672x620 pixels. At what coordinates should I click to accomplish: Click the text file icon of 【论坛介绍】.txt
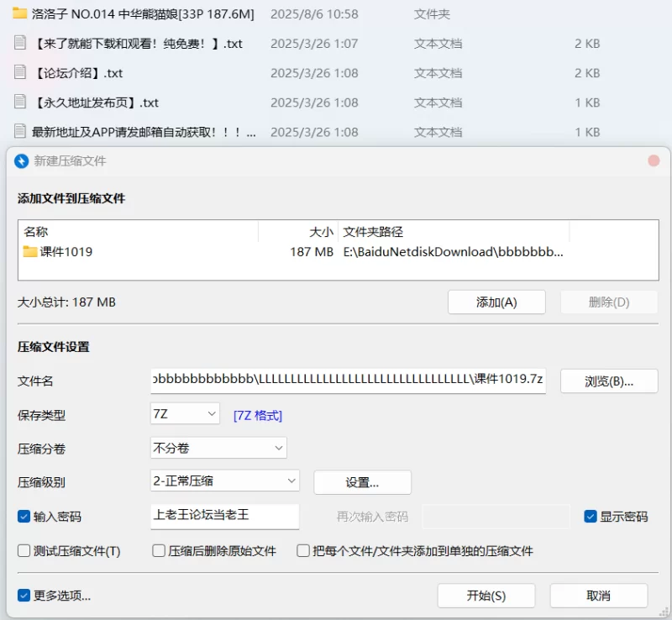[19, 72]
